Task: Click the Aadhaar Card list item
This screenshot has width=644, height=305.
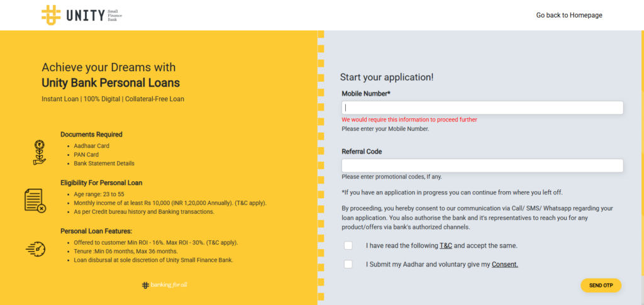Action: (91, 146)
